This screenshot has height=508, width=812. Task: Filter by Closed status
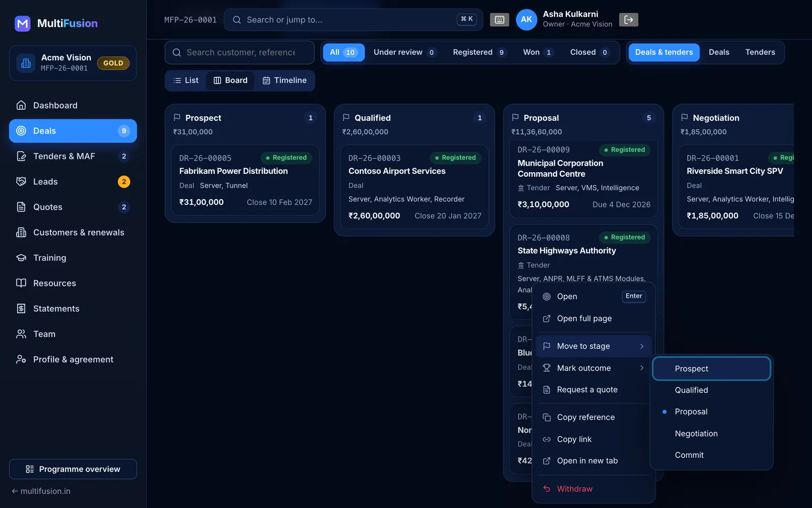pos(589,52)
